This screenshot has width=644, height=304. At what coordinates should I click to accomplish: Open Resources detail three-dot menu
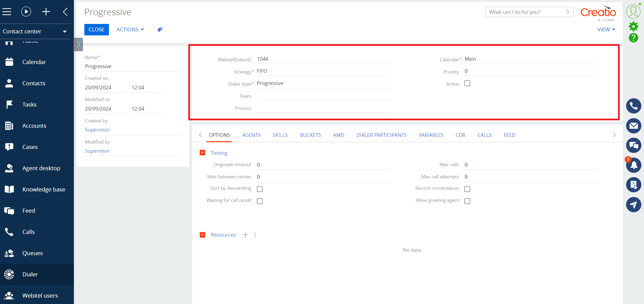click(255, 235)
